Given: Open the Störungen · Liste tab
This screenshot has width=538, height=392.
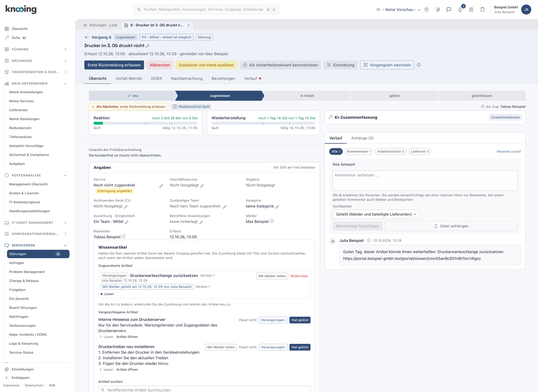Looking at the screenshot, I should (x=100, y=25).
